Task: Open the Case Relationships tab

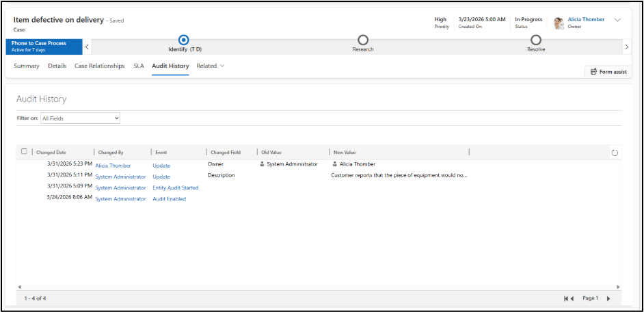Action: (99, 66)
